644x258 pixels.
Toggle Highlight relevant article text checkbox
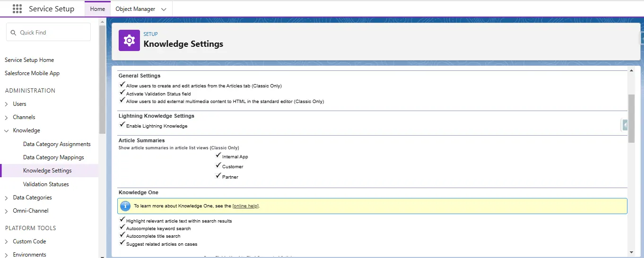coord(122,220)
